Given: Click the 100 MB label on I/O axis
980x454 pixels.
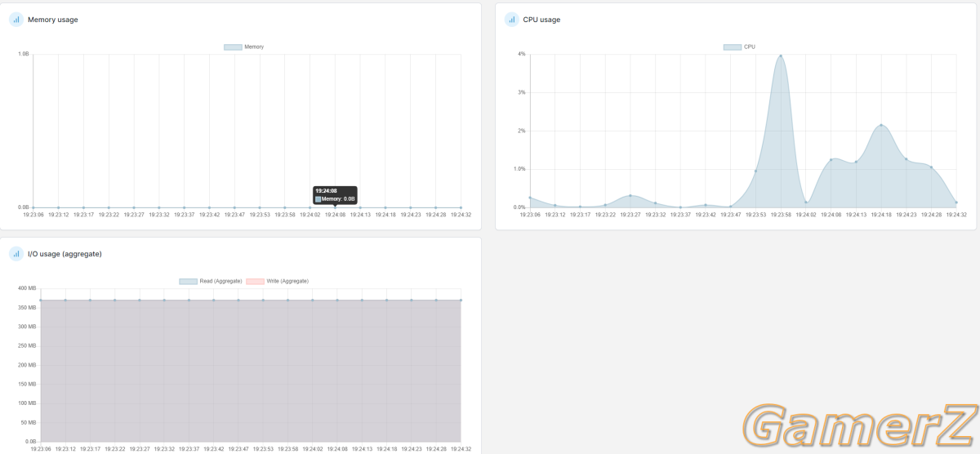Looking at the screenshot, I should 27,403.
